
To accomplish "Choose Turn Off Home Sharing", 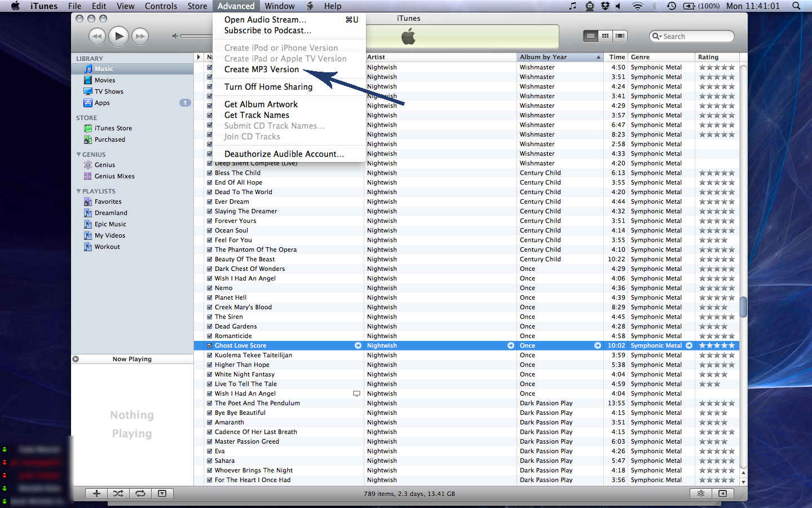I will click(289, 87).
